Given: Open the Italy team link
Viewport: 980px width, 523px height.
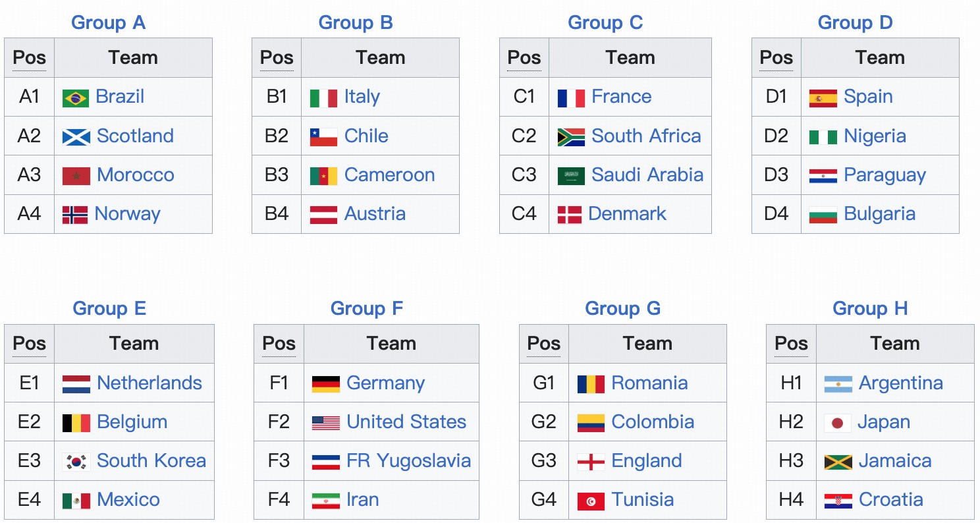Looking at the screenshot, I should (x=362, y=97).
